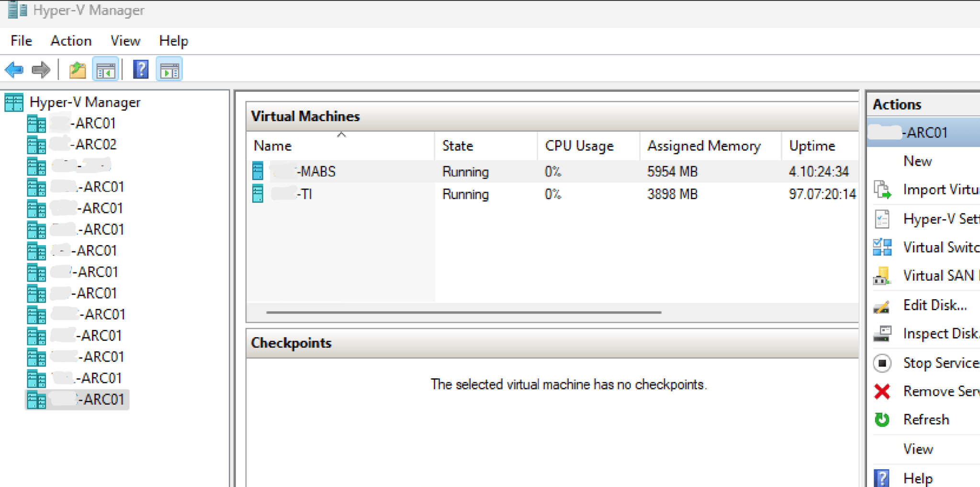Collapse the ARC01 section in Actions pane

tap(923, 132)
